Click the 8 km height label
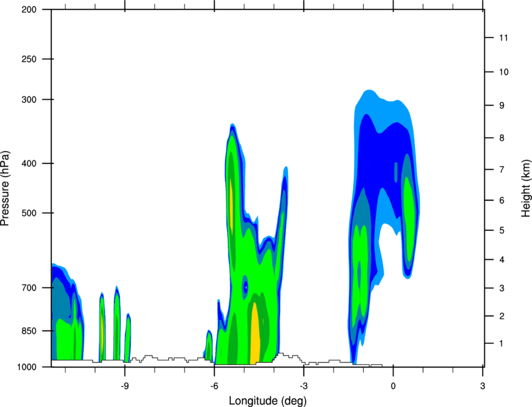 502,138
